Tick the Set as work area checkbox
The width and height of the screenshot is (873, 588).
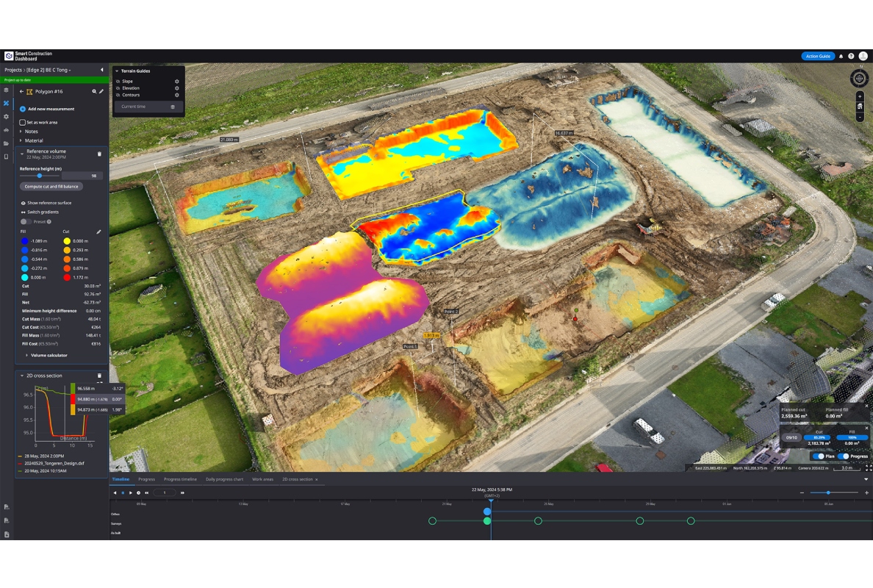tap(22, 123)
